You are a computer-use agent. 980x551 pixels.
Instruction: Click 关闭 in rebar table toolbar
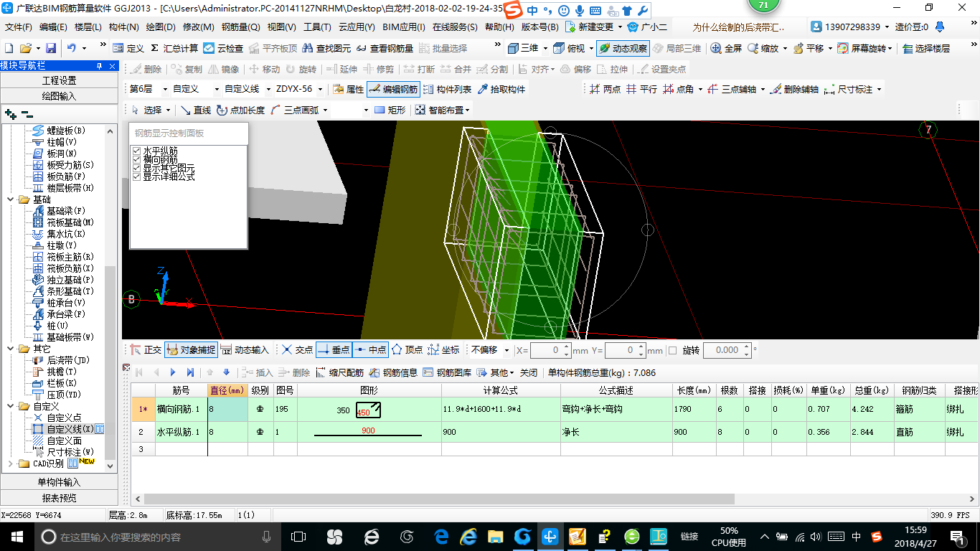(529, 372)
